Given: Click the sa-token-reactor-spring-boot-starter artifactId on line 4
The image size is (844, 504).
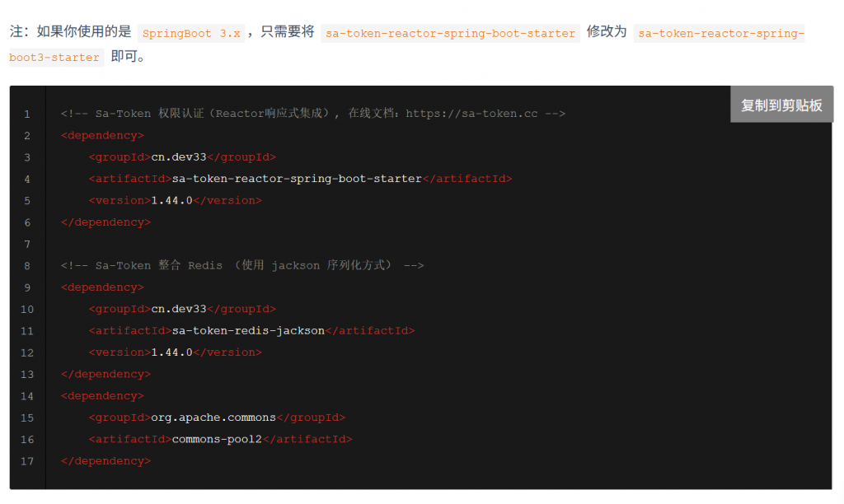Looking at the screenshot, I should 297,179.
